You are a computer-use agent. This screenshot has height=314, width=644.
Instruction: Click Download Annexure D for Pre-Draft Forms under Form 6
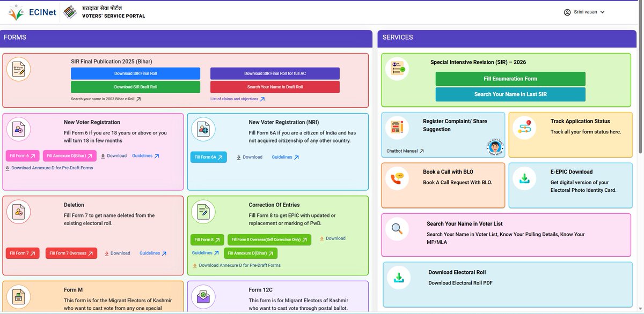pyautogui.click(x=49, y=168)
